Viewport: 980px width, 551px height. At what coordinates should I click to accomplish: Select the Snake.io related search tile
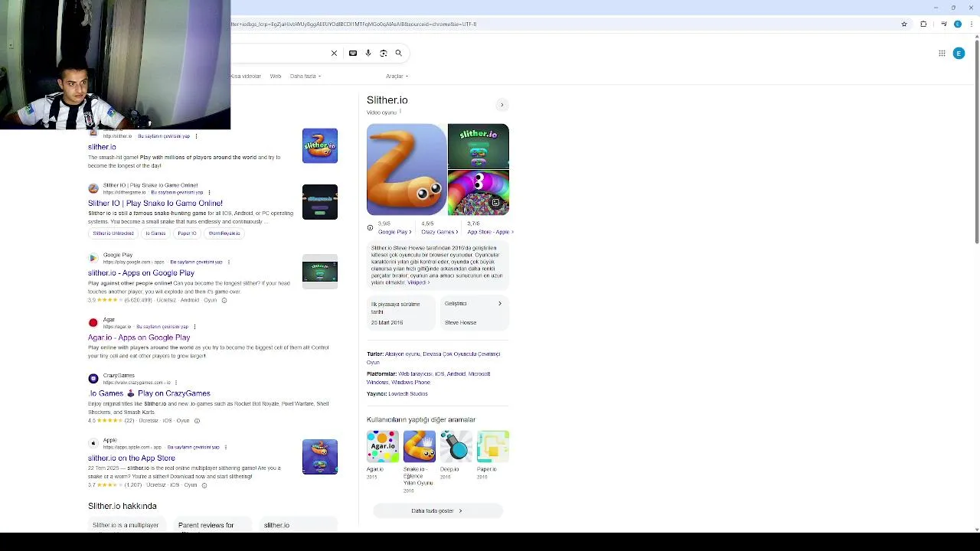(419, 461)
